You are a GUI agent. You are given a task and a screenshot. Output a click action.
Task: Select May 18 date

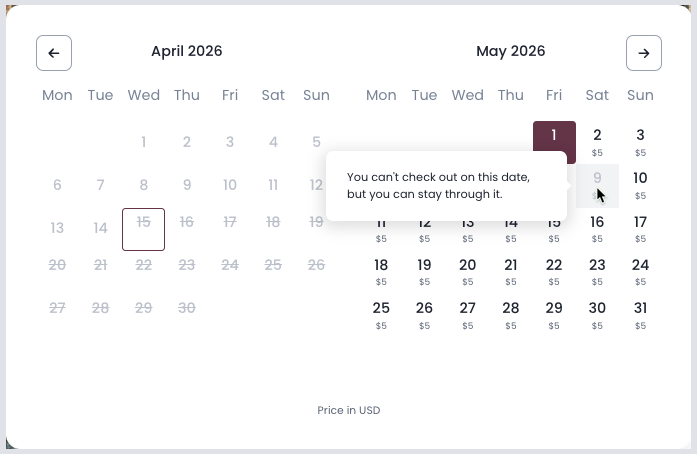point(381,272)
